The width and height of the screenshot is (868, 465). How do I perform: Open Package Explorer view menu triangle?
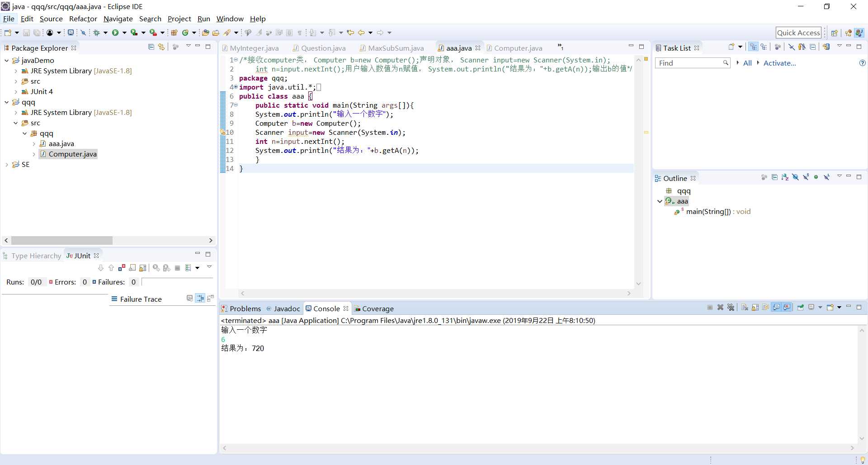coord(189,46)
